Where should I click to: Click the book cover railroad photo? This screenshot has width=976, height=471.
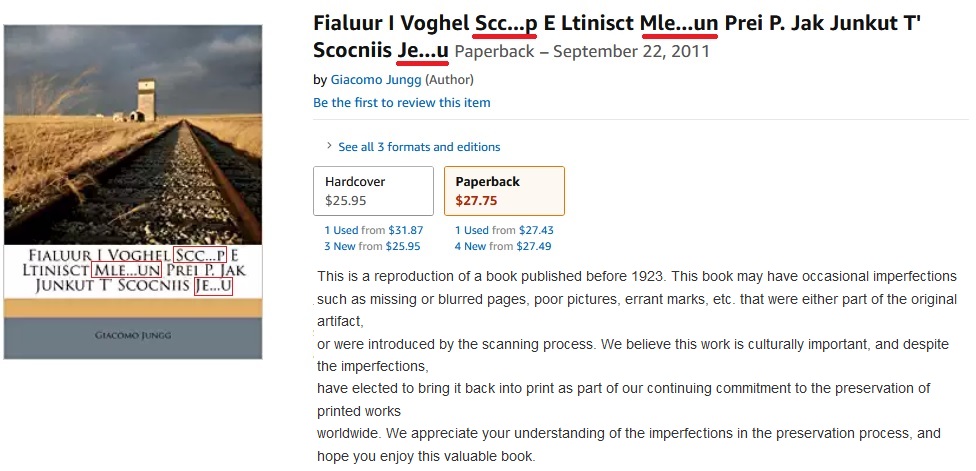(133, 130)
